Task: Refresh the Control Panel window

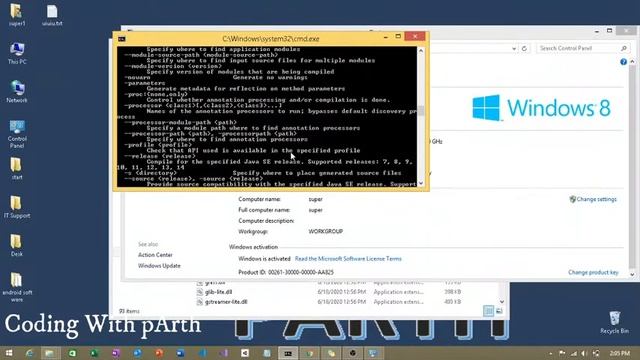Action: point(524,48)
